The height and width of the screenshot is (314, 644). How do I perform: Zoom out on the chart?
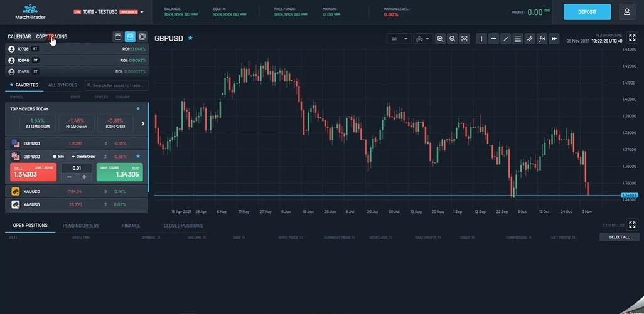point(452,39)
